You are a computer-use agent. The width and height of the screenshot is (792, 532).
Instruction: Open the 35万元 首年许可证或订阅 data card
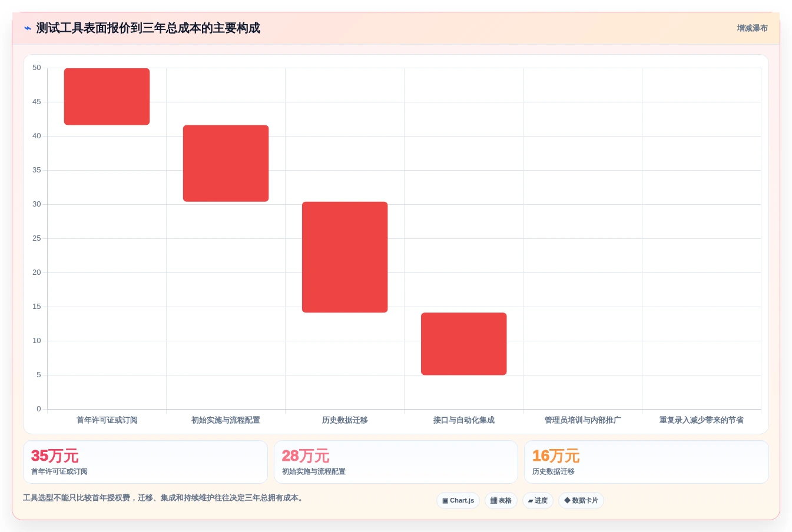tap(145, 462)
